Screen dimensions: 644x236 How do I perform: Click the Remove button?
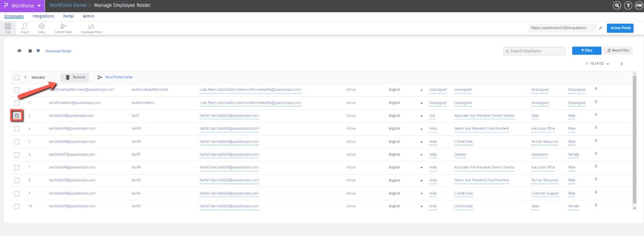click(75, 77)
